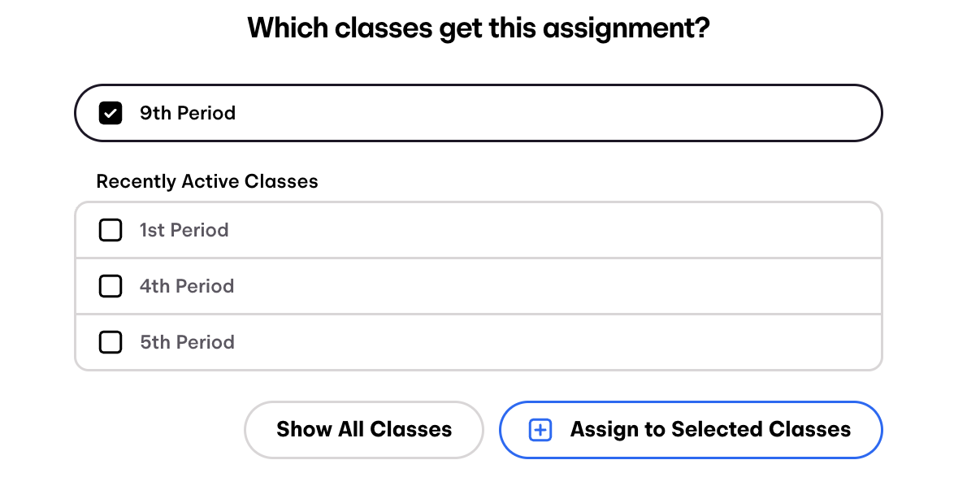Image resolution: width=980 pixels, height=486 pixels.
Task: Click the 9th Period label text
Action: click(188, 113)
